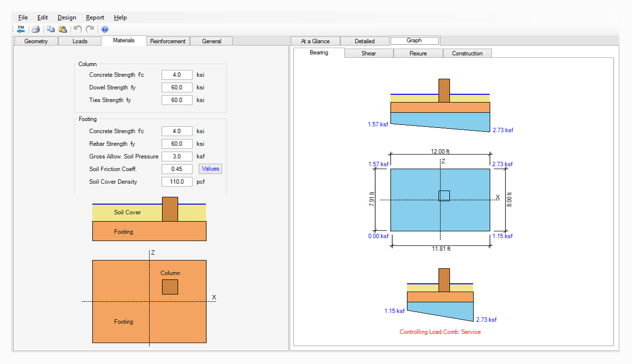The width and height of the screenshot is (632, 364).
Task: Open the Report menu
Action: [x=95, y=17]
